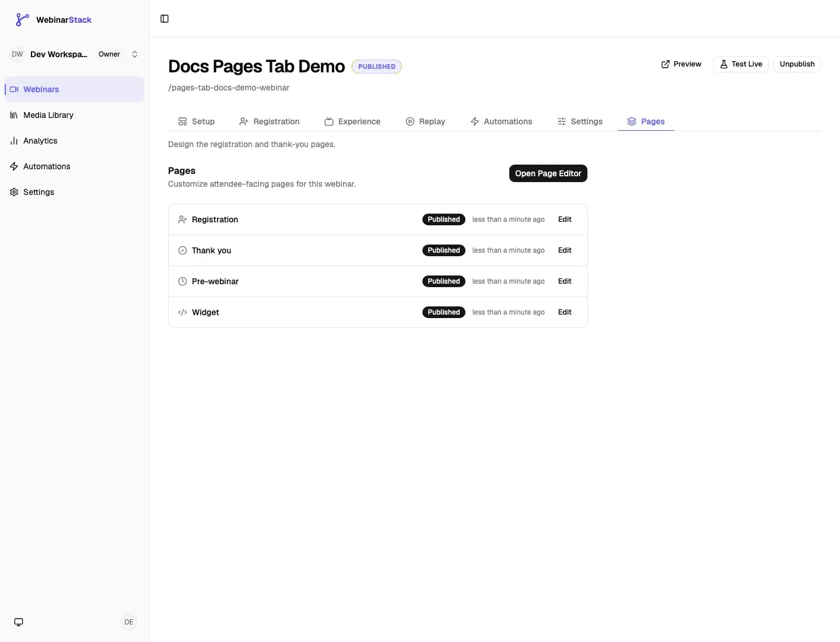Viewport: 840px width, 642px height.
Task: Click the Published badge in Registration row
Action: coord(444,219)
